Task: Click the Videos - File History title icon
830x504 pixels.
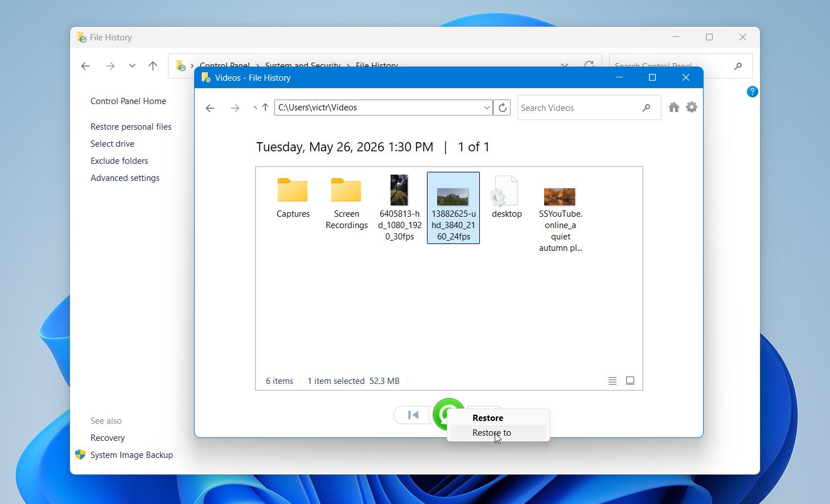Action: [x=206, y=77]
